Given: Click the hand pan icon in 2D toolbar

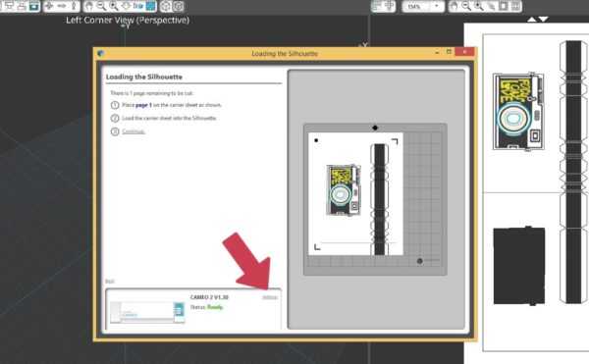Looking at the screenshot, I should [455, 6].
